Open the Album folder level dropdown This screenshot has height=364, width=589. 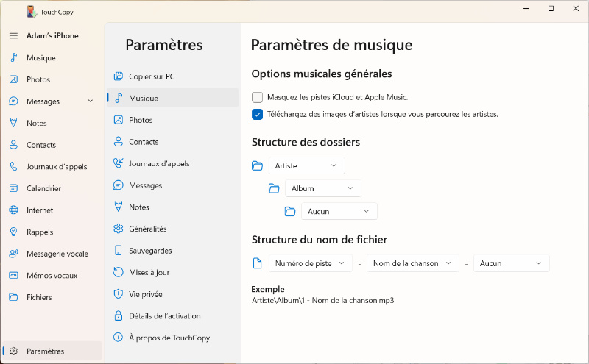323,189
